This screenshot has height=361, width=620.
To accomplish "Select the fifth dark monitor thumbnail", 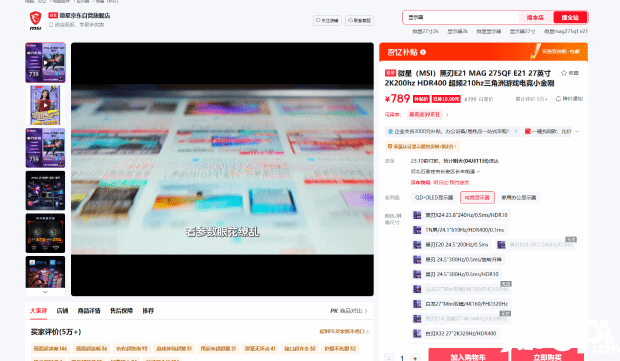I will point(45,233).
